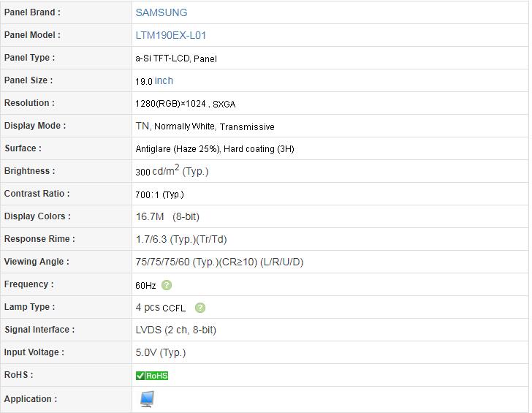
Task: Click the '19.0' panel size value
Action: coord(144,81)
